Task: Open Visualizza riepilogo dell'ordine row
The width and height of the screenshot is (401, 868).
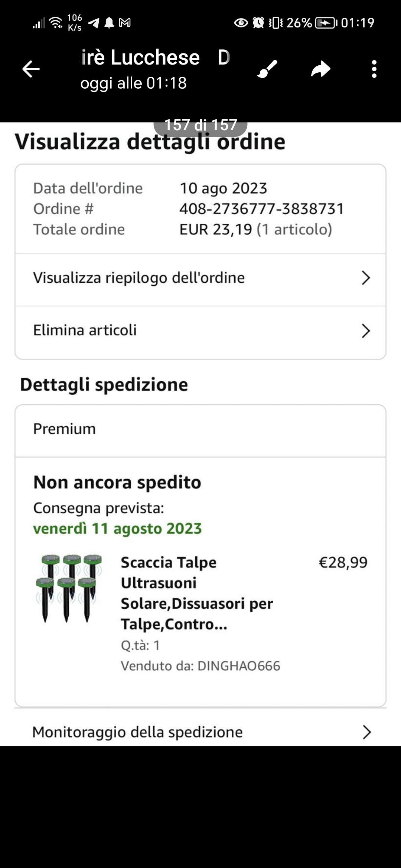Action: click(x=139, y=278)
